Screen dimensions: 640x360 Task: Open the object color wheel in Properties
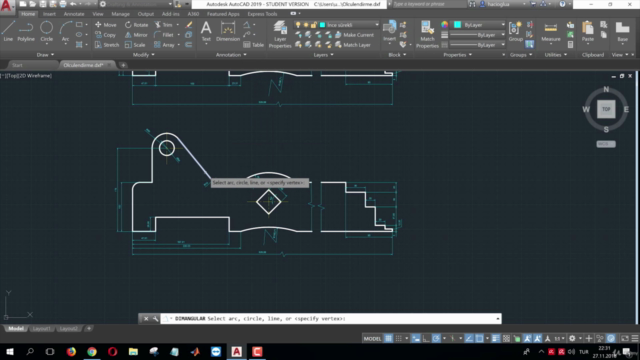pyautogui.click(x=444, y=25)
